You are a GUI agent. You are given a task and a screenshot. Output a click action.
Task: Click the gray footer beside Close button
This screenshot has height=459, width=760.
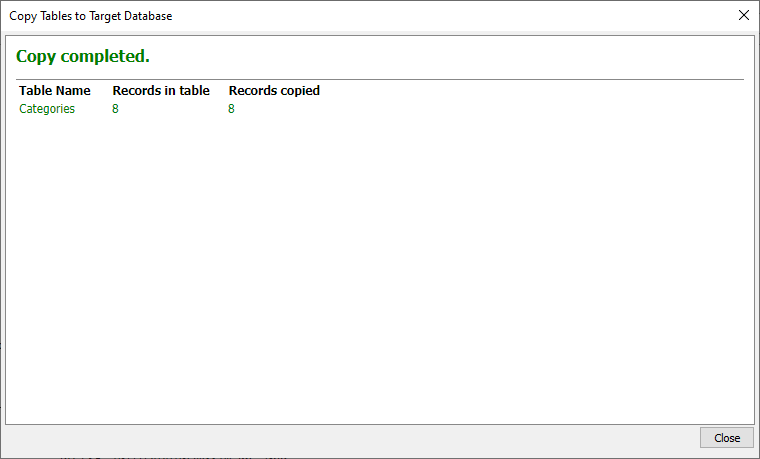(x=351, y=438)
